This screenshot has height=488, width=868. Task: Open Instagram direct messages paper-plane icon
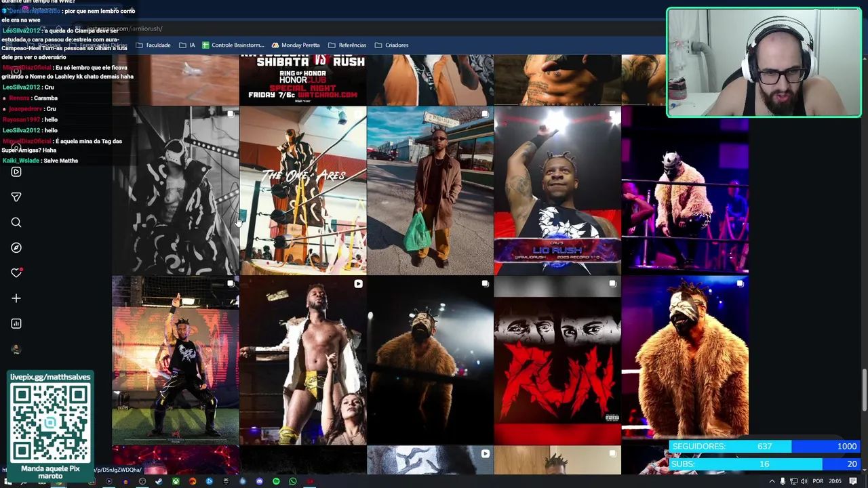tap(16, 197)
